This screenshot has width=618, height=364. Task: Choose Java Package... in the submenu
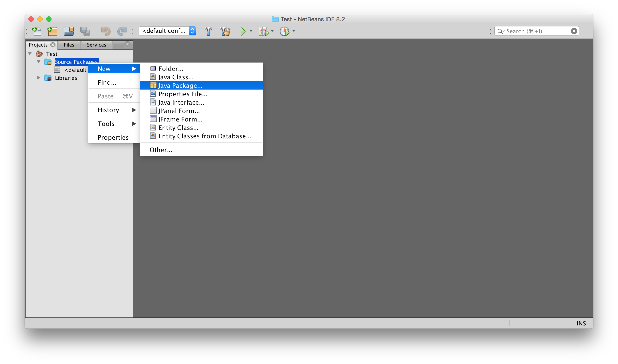coord(201,85)
